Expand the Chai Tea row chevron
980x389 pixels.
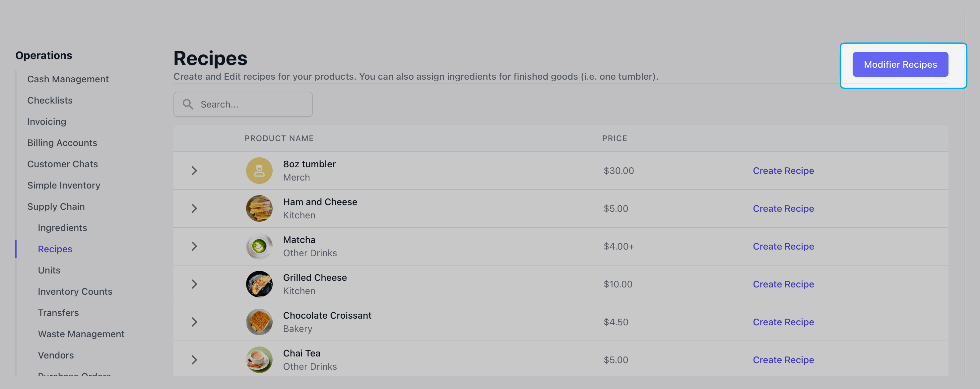click(x=194, y=360)
